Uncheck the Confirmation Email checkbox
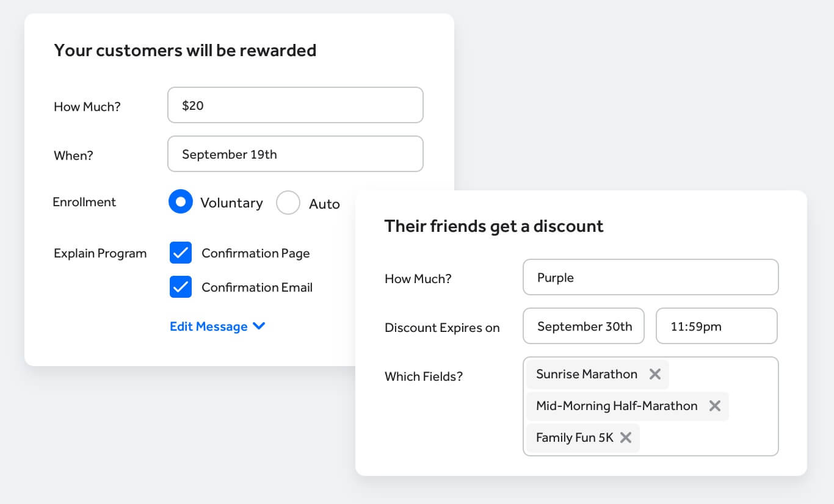Image resolution: width=834 pixels, height=504 pixels. (181, 287)
